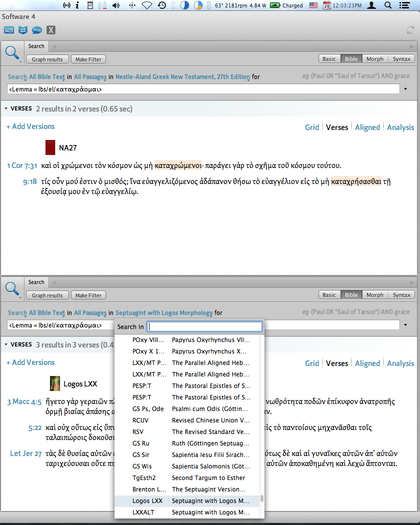420x525 pixels.
Task: Open query history dropdown arrow in the bottom panel
Action: (x=405, y=325)
